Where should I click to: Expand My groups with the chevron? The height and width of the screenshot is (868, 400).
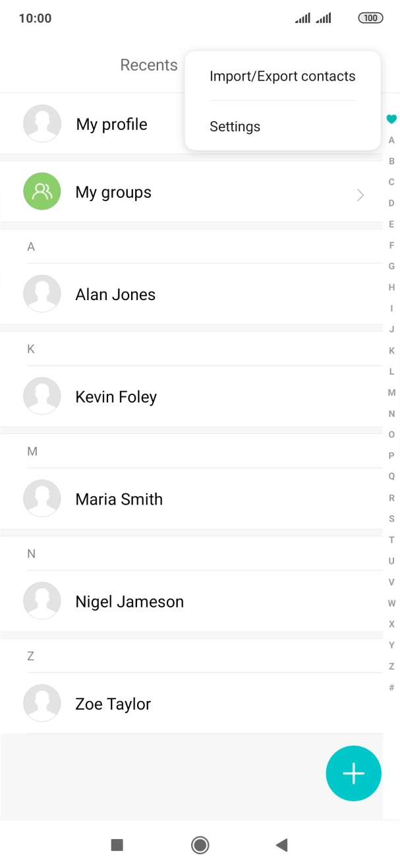coord(360,195)
